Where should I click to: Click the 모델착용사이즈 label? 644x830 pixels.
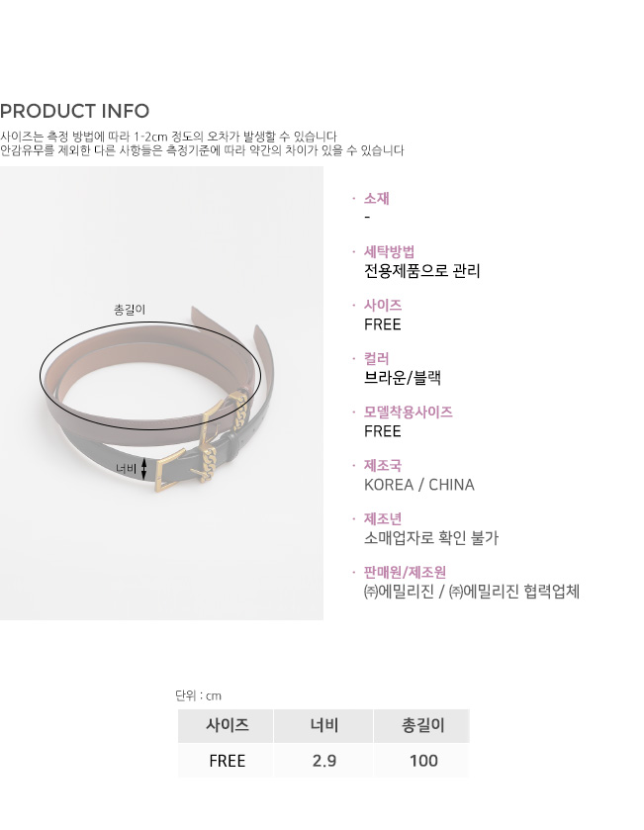coord(409,413)
